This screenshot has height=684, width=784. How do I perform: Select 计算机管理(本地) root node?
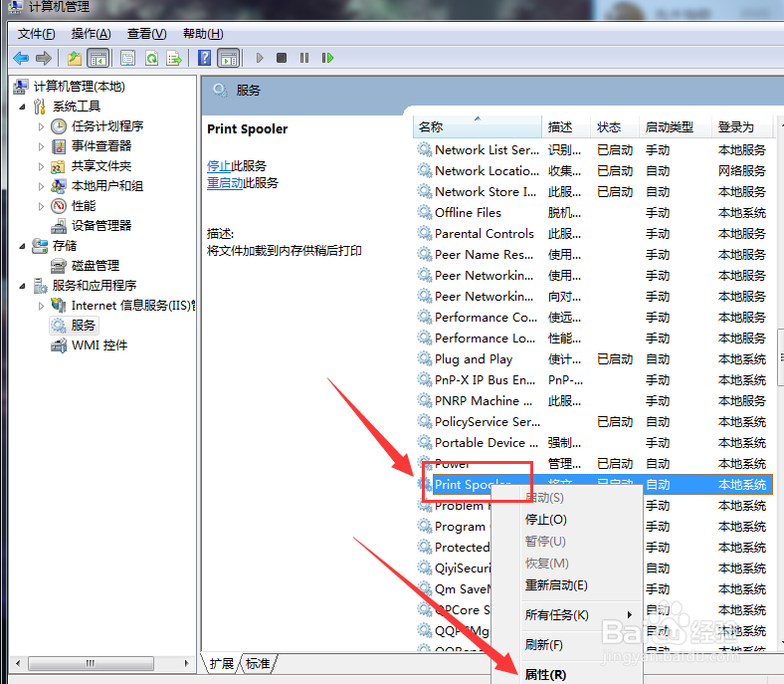(x=69, y=87)
